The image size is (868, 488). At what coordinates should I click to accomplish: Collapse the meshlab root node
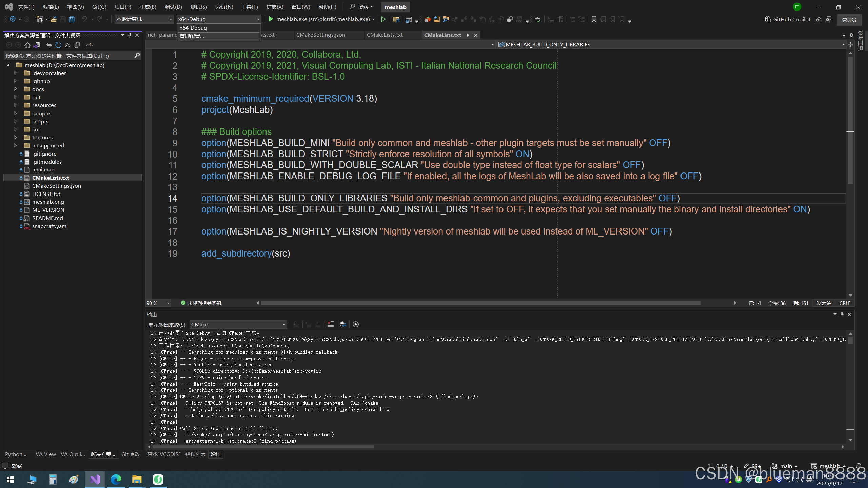click(x=8, y=65)
